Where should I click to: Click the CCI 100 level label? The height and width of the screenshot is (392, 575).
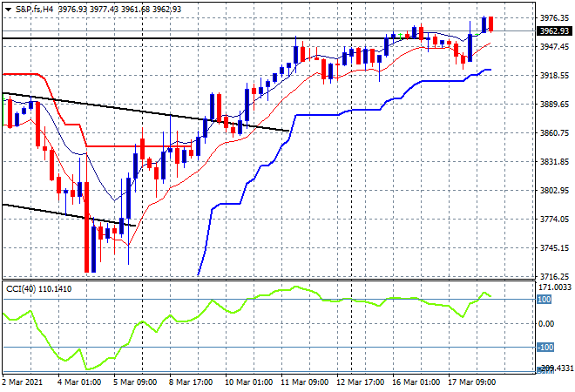(x=545, y=300)
